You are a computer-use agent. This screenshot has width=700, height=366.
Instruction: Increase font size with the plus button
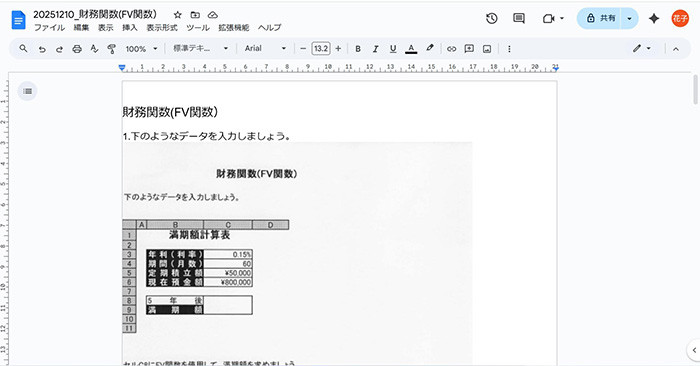338,49
